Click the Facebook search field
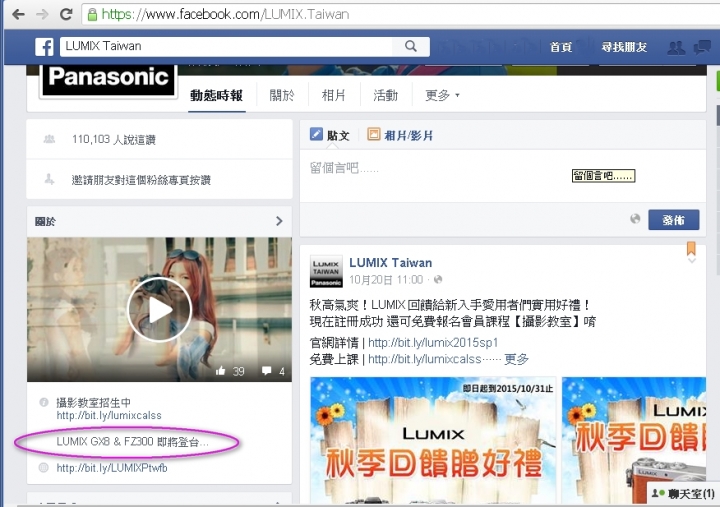Image resolution: width=720 pixels, height=507 pixels. pos(227,46)
